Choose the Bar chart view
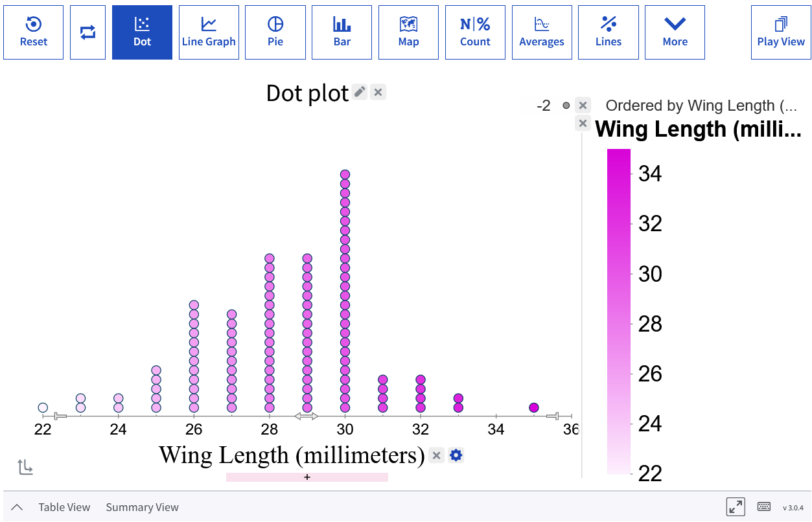 pos(342,32)
